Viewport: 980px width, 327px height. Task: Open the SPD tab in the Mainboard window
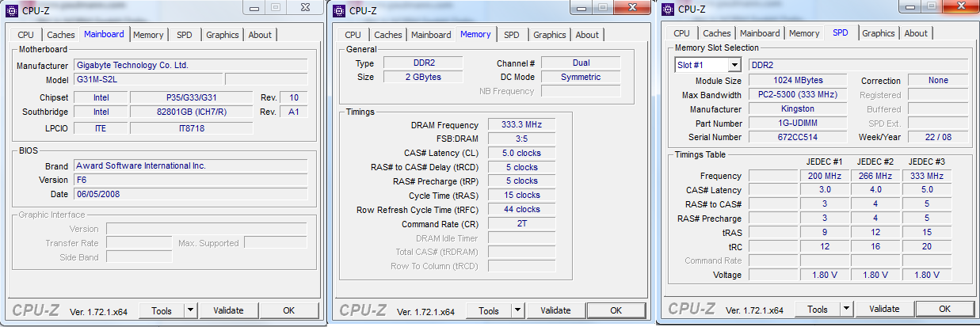tap(184, 35)
